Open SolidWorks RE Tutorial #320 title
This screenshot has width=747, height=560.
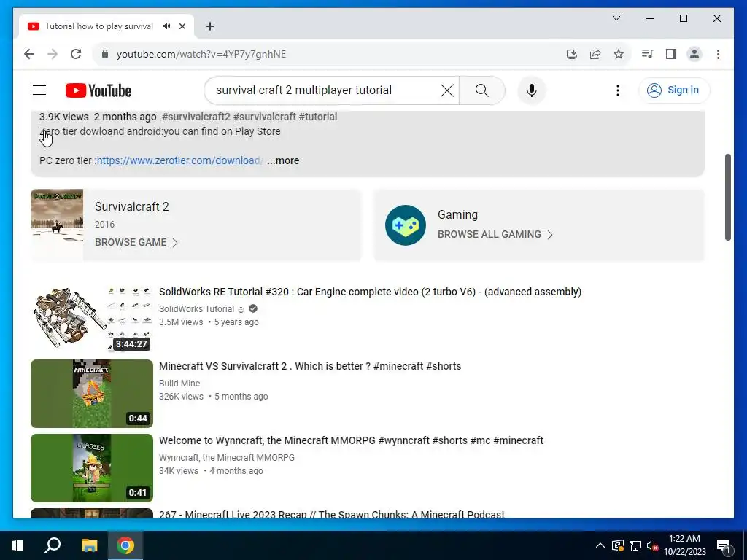(370, 292)
